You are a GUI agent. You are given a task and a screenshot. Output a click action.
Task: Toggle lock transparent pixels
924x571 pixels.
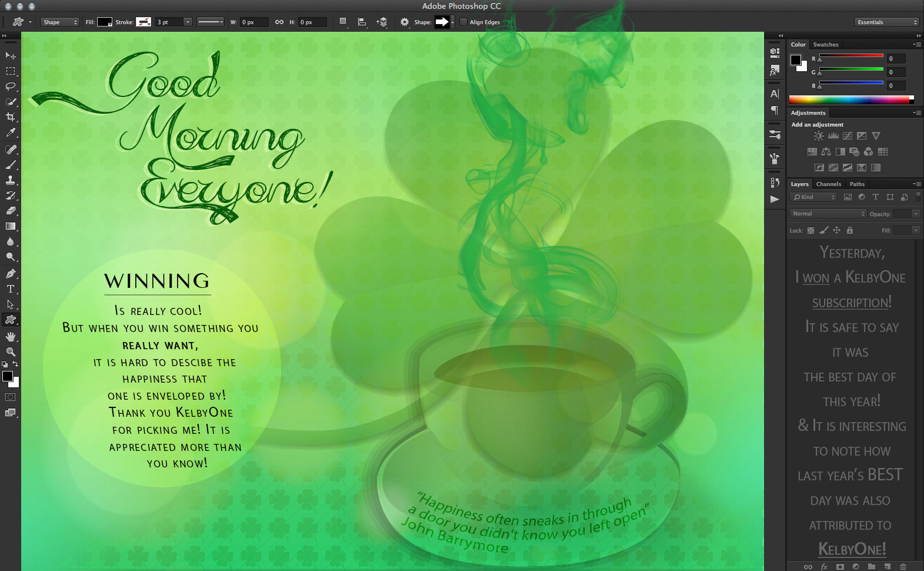pyautogui.click(x=810, y=230)
